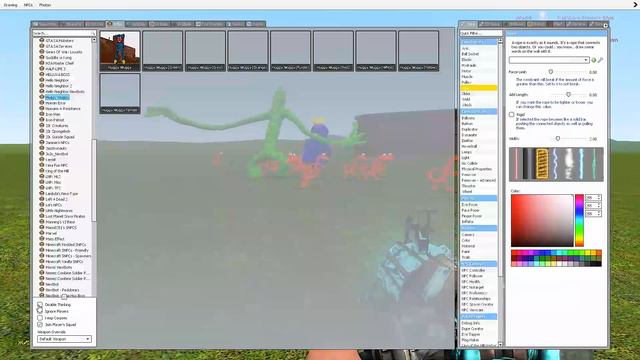Select Hello Neighbor Nextbots category
This screenshot has height=360, width=640.
[64, 91]
